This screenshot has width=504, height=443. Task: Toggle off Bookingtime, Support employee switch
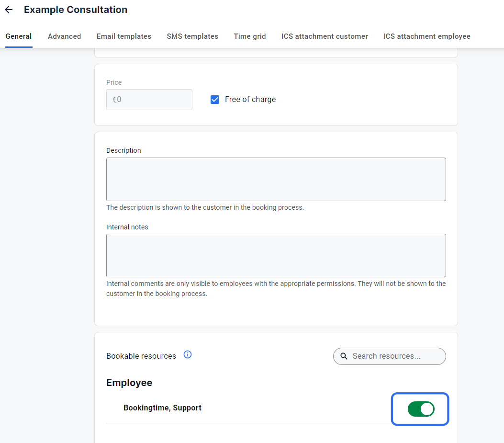coord(421,409)
